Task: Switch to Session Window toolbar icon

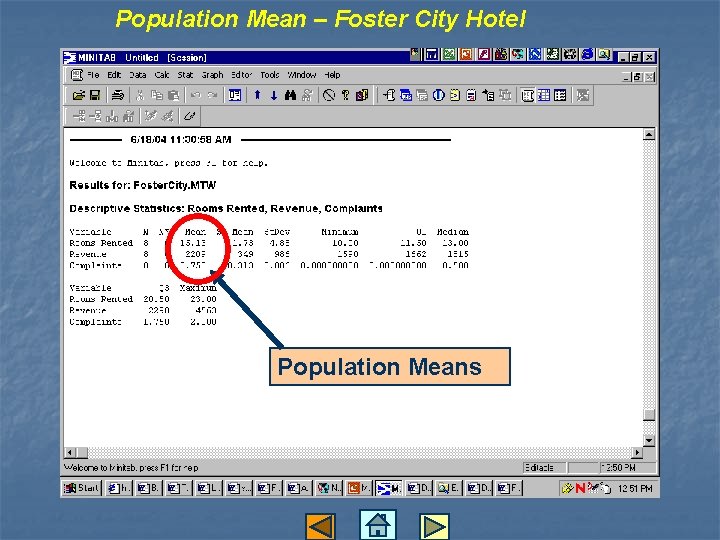Action: [x=527, y=96]
